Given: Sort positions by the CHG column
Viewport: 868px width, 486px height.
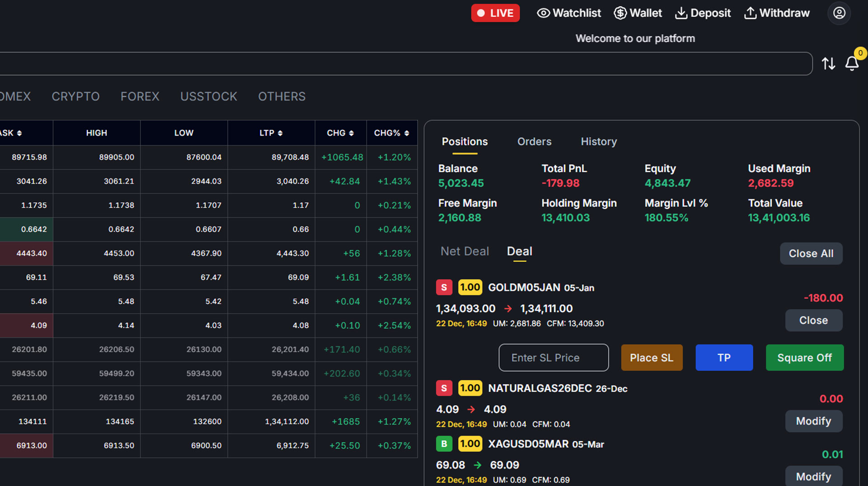Looking at the screenshot, I should (x=340, y=132).
